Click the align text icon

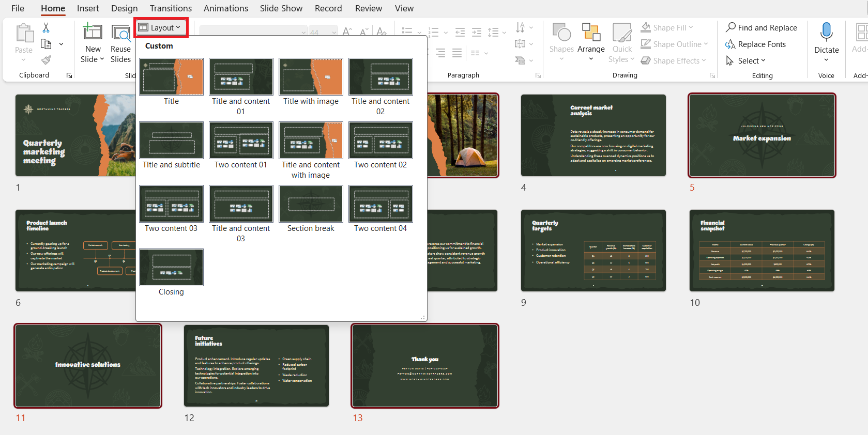point(521,44)
